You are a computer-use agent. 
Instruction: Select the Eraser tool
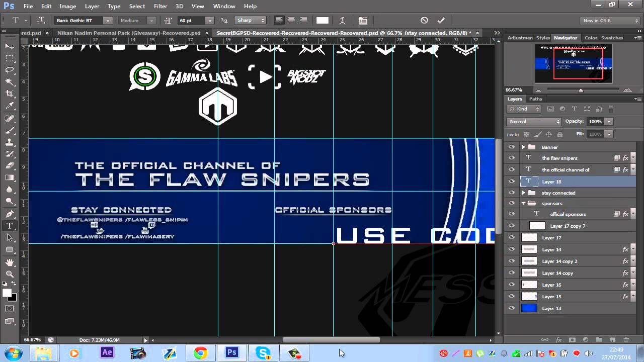point(10,166)
